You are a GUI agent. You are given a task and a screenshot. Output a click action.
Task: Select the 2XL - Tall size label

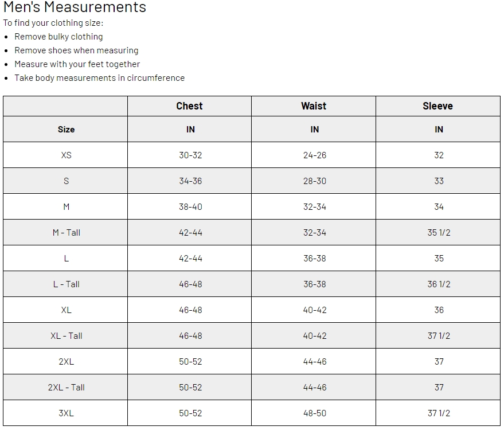click(66, 388)
